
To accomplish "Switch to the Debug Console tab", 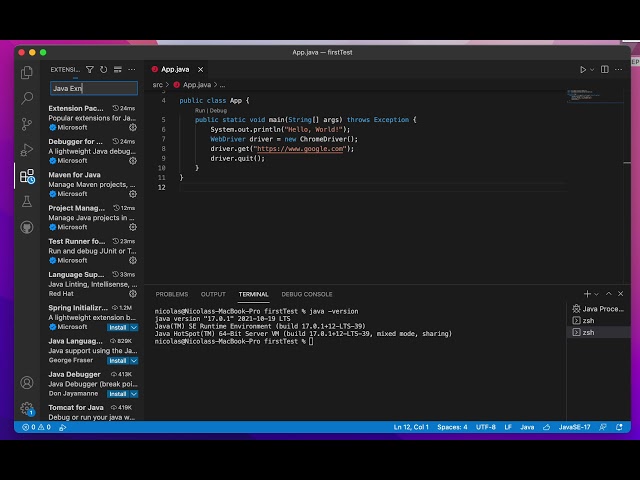I will pyautogui.click(x=307, y=294).
